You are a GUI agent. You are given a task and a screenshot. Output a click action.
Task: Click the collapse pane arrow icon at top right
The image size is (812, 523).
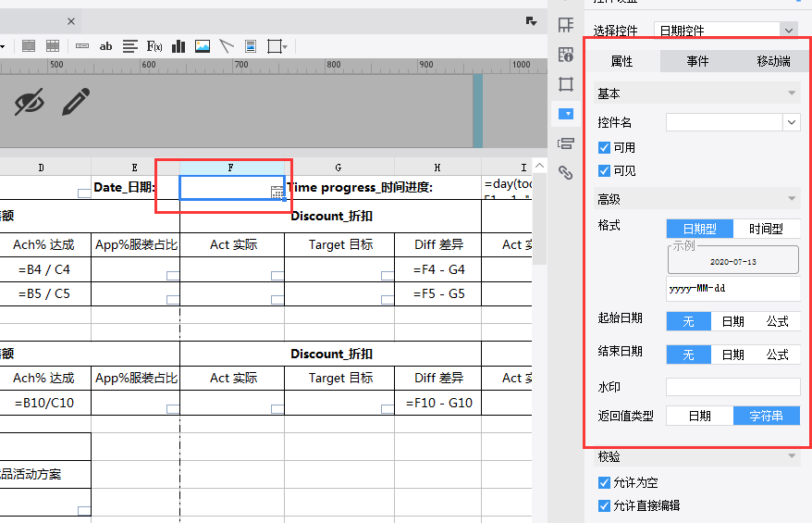tap(532, 21)
